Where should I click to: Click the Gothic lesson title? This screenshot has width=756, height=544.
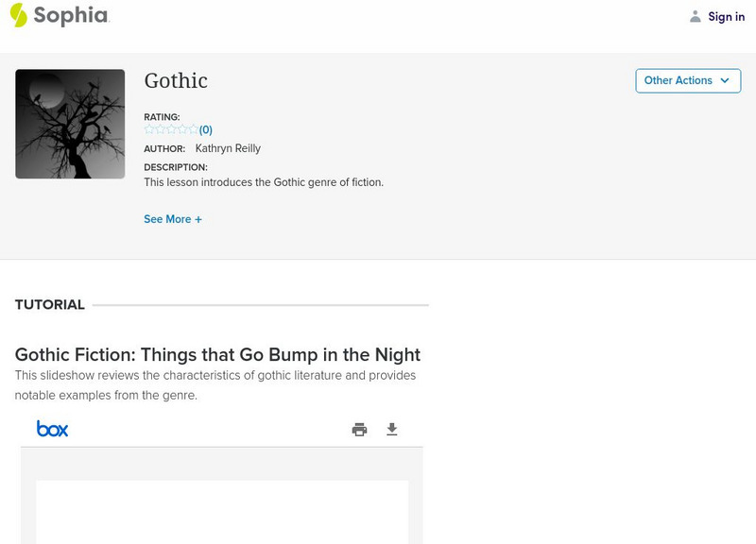(176, 81)
